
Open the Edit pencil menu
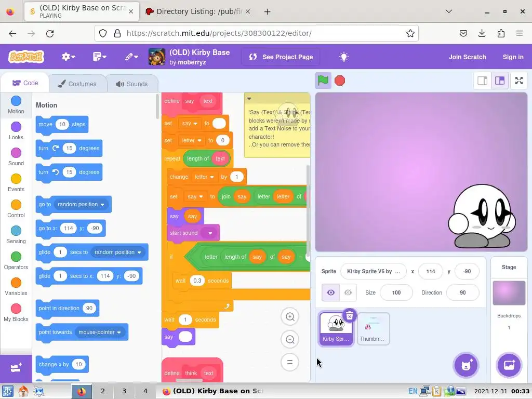click(131, 57)
